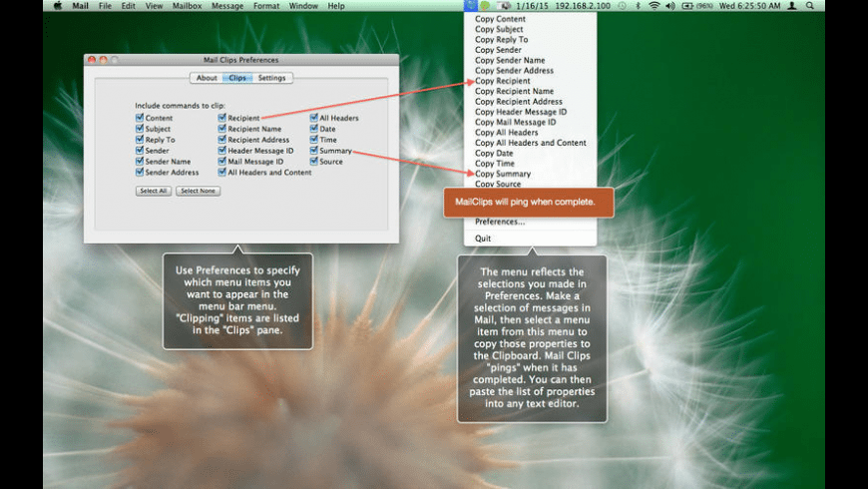Toggle the Recipient Address checkbox
The width and height of the screenshot is (868, 489).
pos(221,139)
